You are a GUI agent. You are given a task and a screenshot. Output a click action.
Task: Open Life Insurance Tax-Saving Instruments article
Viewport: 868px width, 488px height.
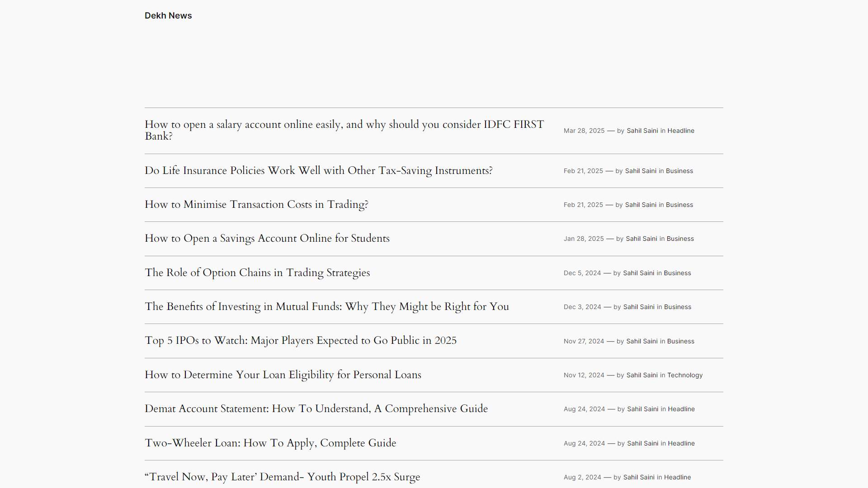[x=318, y=171]
